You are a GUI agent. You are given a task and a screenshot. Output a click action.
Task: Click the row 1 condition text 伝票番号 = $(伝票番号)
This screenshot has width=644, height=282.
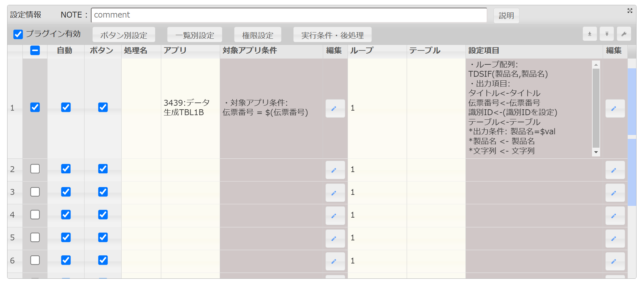(x=265, y=113)
